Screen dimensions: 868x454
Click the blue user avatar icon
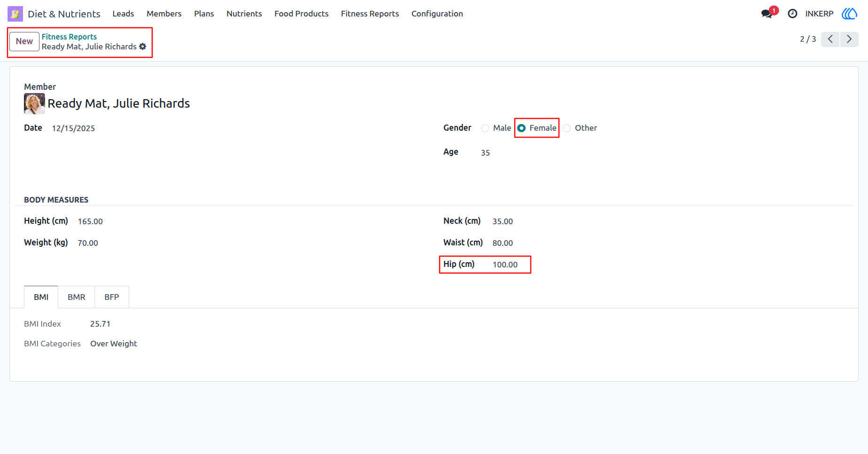click(x=849, y=14)
